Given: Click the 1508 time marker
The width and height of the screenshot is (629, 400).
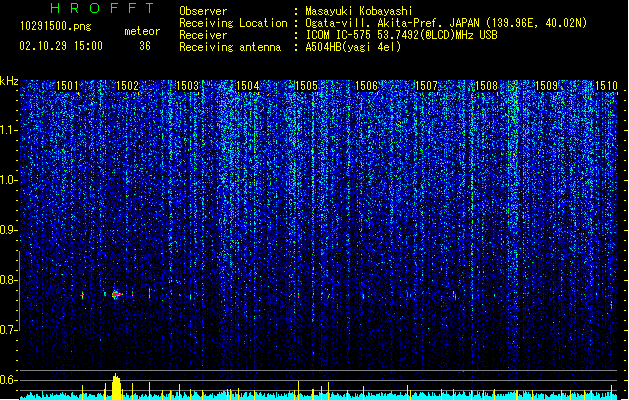Looking at the screenshot, I should click(486, 86).
